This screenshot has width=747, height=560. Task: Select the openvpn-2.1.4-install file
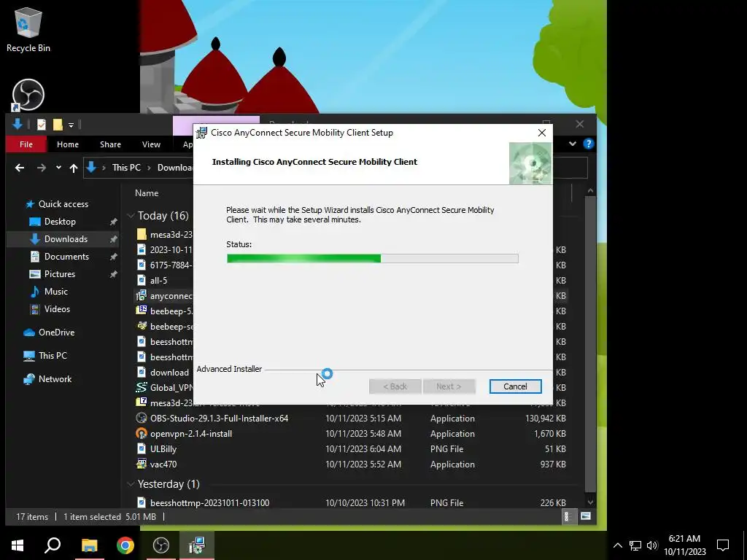click(x=191, y=434)
